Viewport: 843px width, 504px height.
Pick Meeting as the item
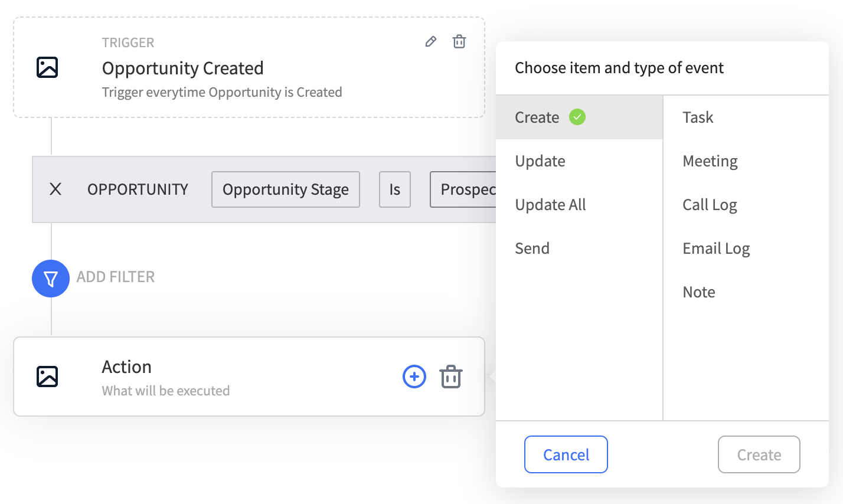click(x=710, y=161)
